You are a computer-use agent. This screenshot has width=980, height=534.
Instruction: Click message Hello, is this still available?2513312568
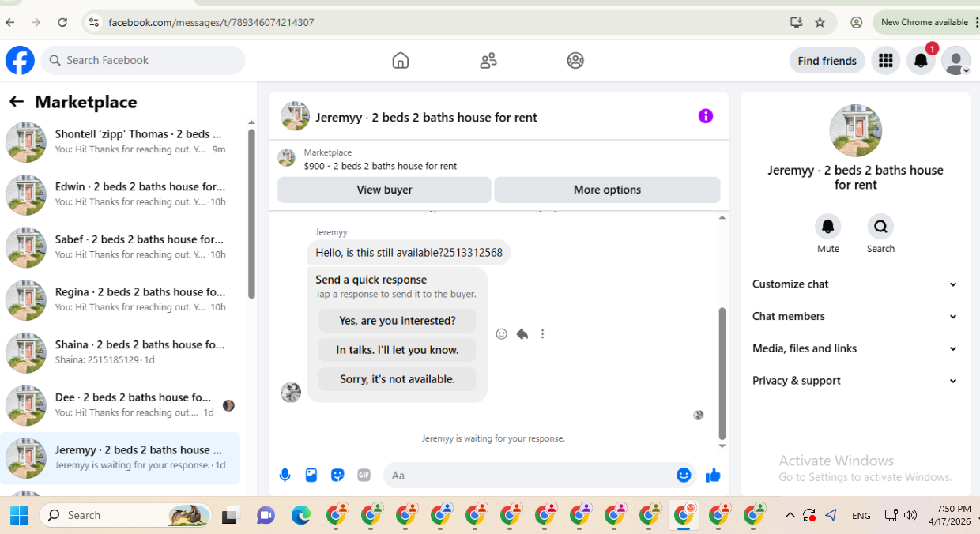point(409,253)
